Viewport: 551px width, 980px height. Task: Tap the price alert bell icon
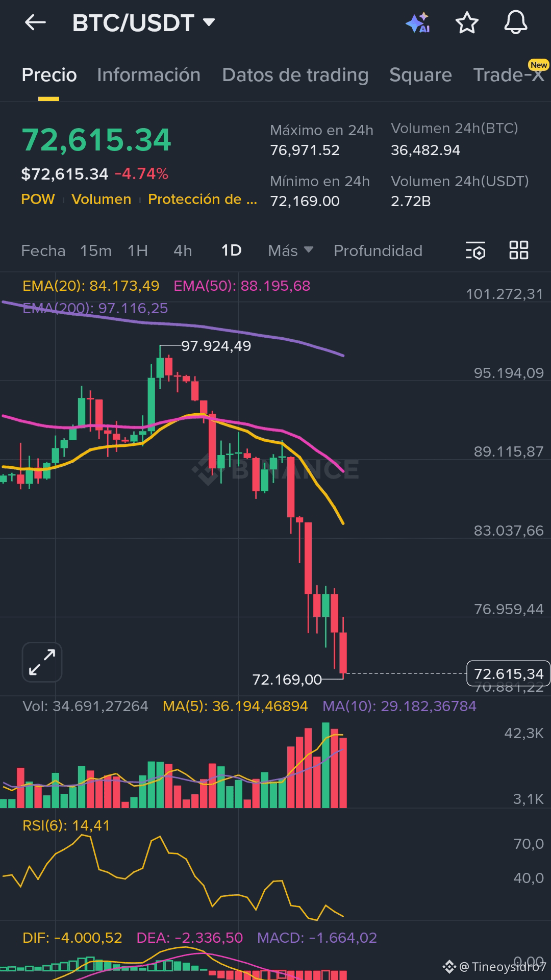tap(515, 23)
